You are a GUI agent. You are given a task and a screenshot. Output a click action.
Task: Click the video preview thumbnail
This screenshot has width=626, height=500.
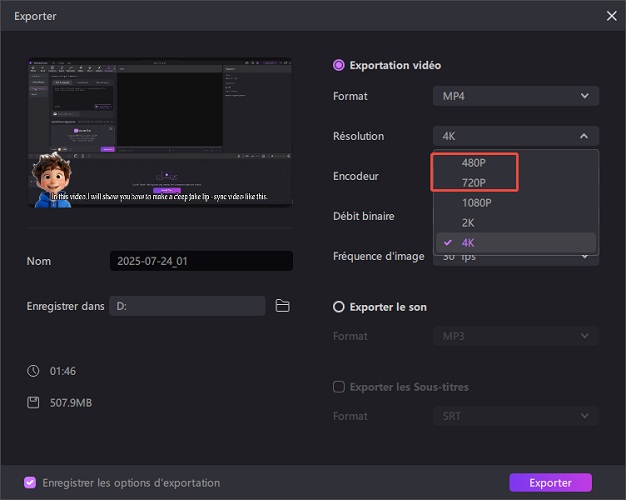tap(160, 132)
